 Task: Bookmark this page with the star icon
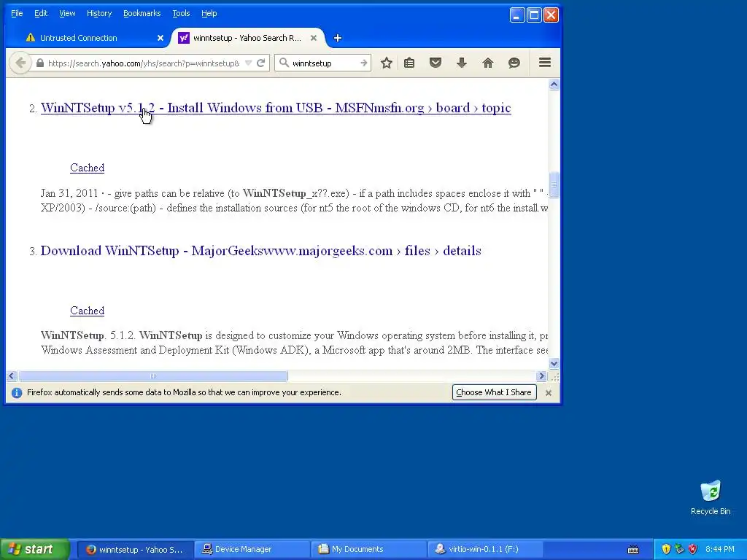(387, 63)
